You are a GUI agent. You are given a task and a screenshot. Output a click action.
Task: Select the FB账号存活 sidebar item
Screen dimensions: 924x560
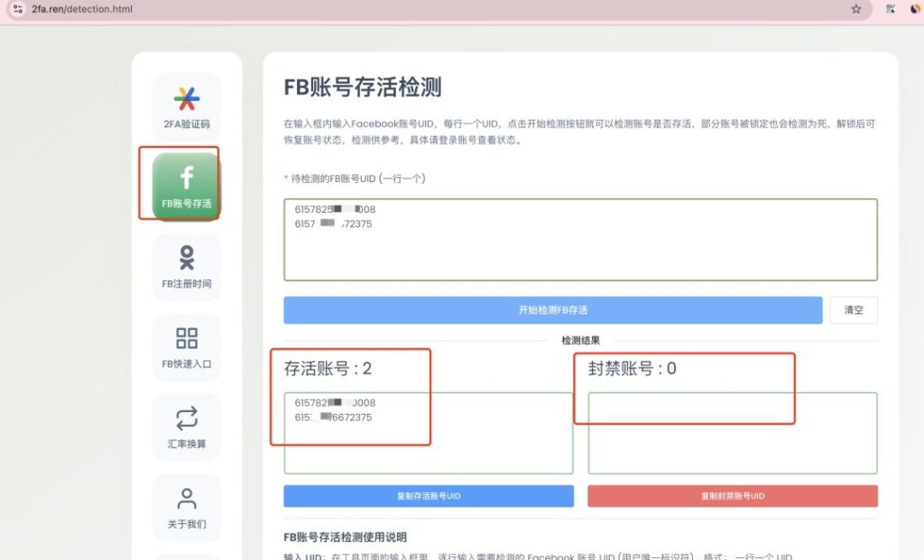[186, 186]
